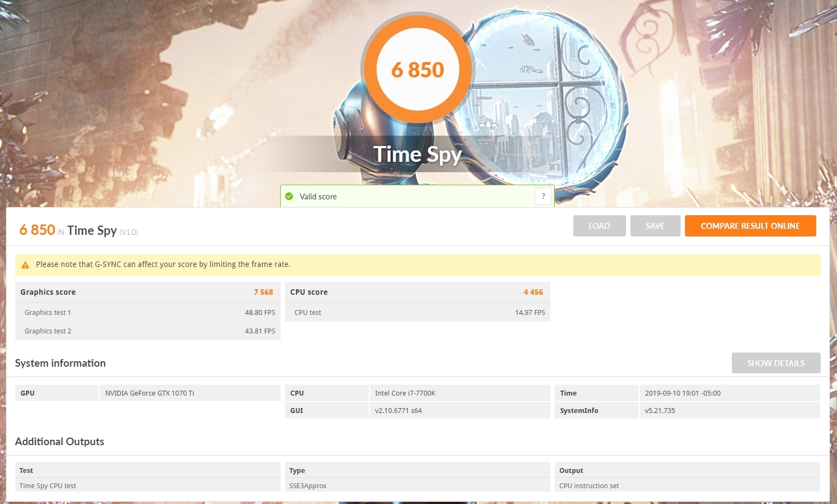Select Intel Core i7-7700K text

tap(405, 393)
